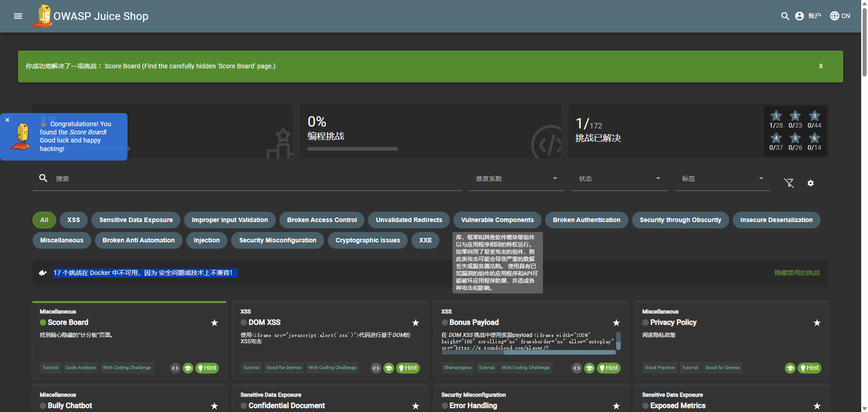Filter by difficulty star 2 (0/23)

click(795, 119)
